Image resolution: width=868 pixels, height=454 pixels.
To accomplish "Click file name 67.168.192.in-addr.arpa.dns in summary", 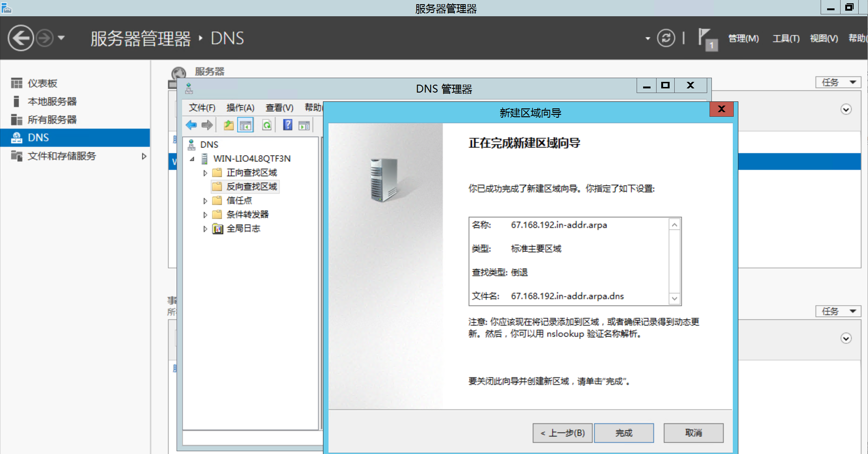I will point(567,296).
